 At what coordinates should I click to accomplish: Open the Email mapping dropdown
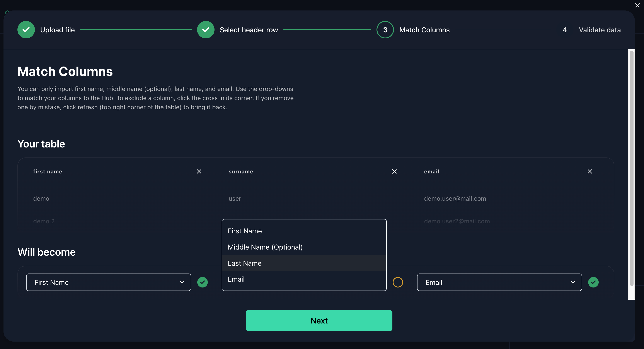point(495,282)
